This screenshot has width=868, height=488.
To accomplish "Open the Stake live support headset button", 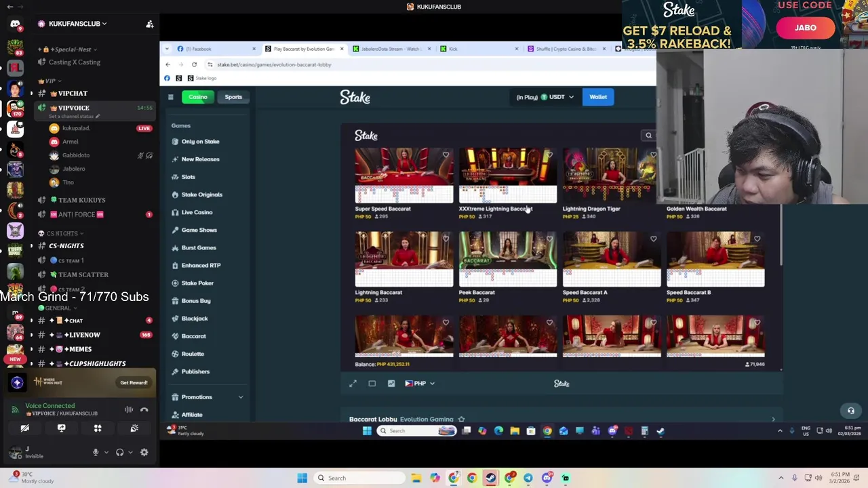I will pos(850,410).
